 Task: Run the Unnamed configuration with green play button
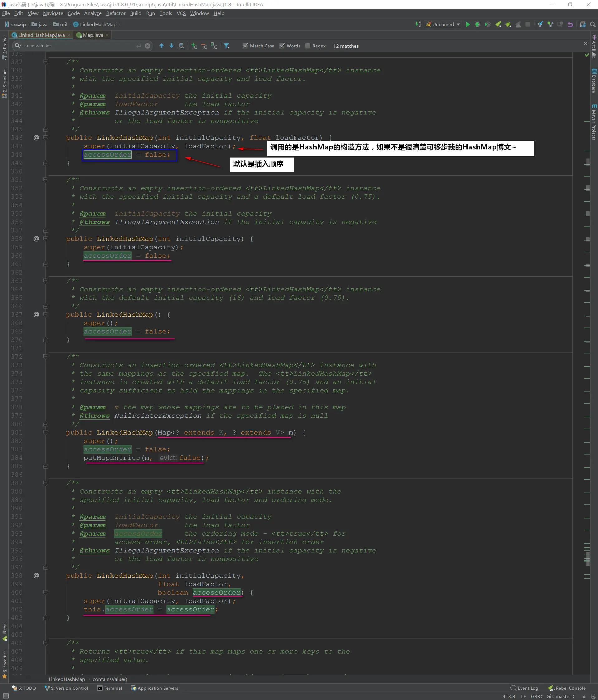[468, 24]
